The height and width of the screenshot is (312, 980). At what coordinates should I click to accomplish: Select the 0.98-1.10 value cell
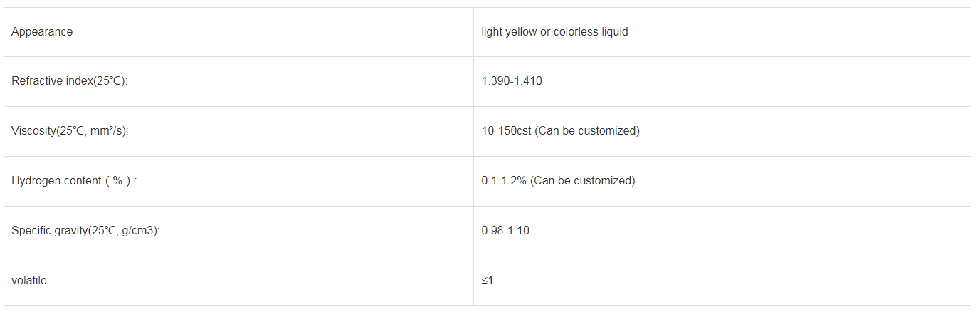point(722,232)
